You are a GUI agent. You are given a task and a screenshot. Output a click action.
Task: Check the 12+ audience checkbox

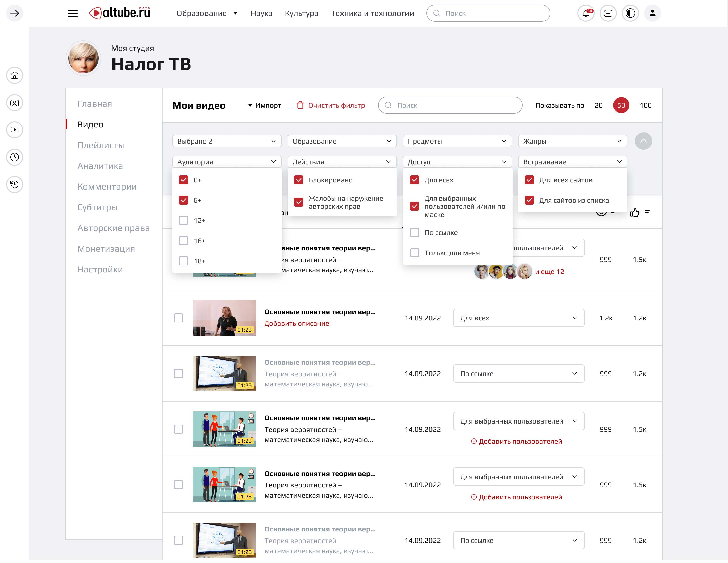(x=184, y=221)
